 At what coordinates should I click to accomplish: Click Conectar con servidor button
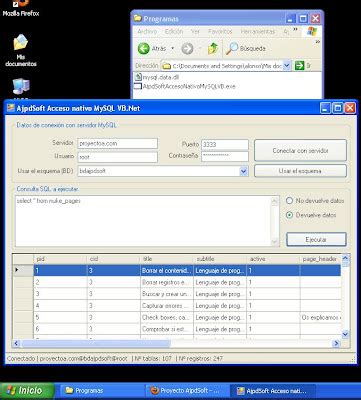300,150
